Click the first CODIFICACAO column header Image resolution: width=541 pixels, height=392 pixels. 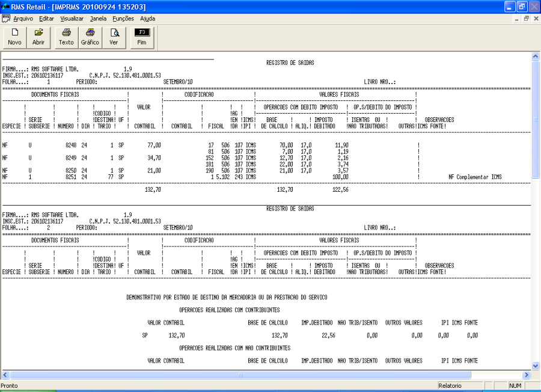tap(199, 94)
